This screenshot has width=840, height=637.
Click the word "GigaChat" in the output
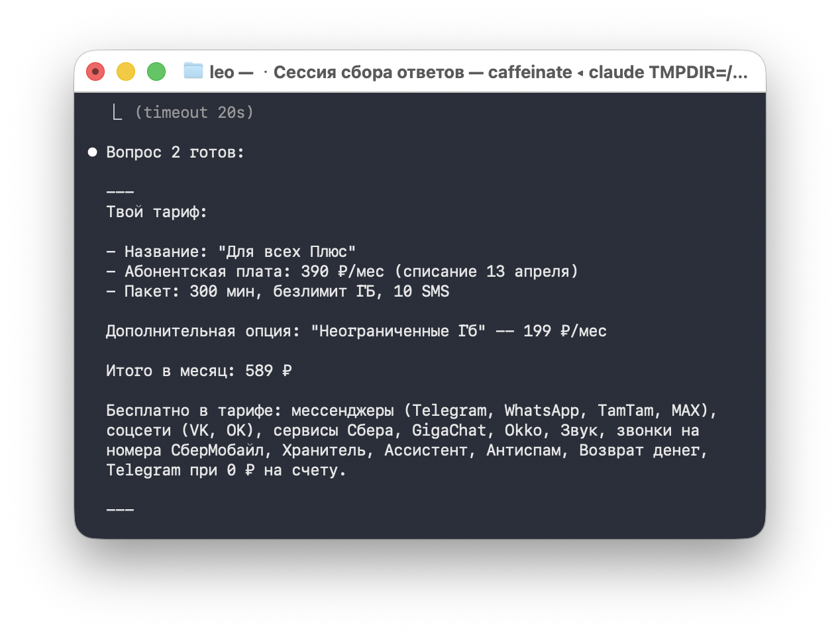[x=449, y=430]
